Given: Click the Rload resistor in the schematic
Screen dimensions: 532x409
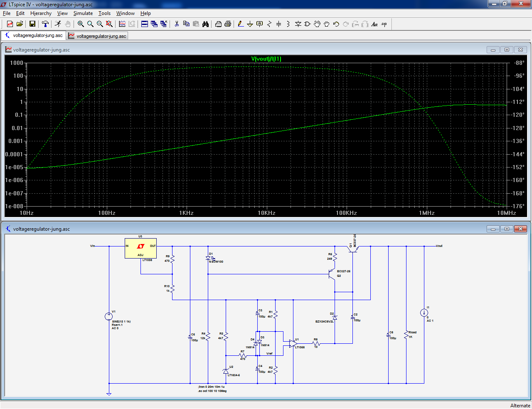Looking at the screenshot, I should [x=406, y=335].
